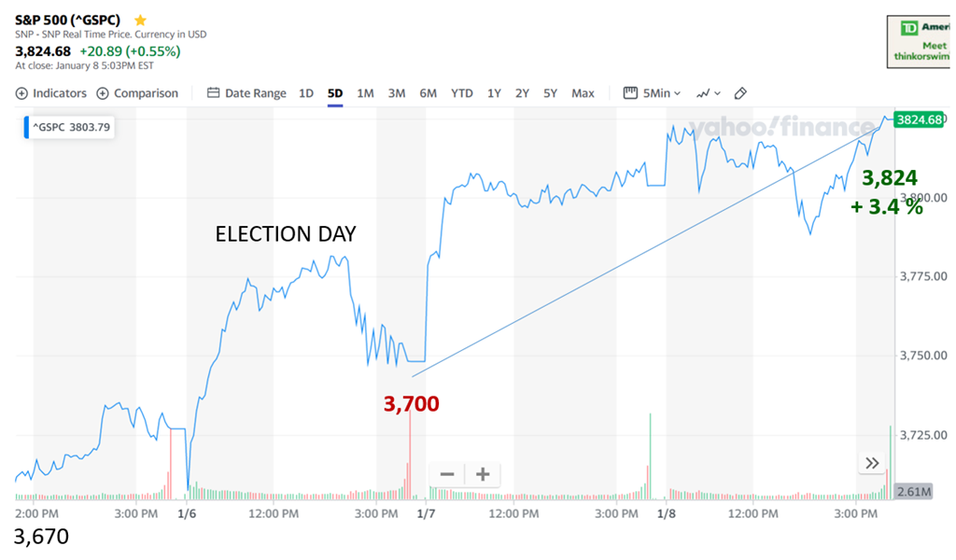
Task: Open the TD Ameritrade advertisement
Action: pyautogui.click(x=921, y=41)
